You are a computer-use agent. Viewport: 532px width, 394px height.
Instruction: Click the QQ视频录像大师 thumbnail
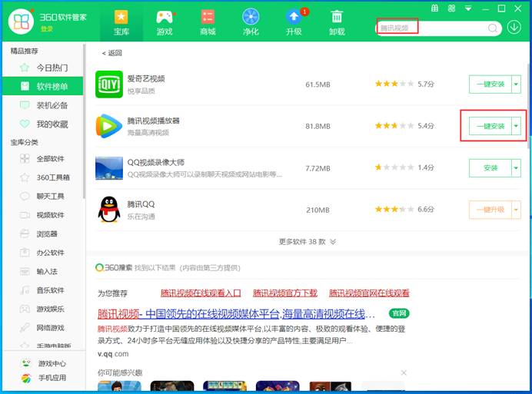[x=109, y=168]
